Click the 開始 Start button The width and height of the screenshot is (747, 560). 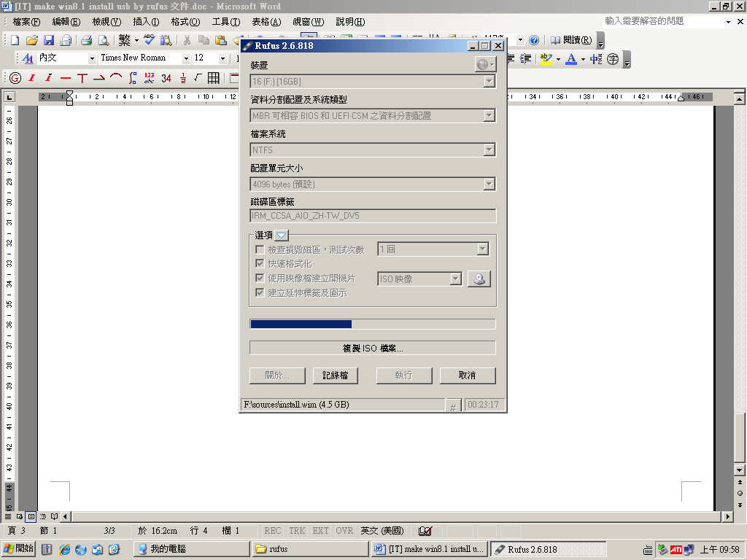pyautogui.click(x=18, y=548)
